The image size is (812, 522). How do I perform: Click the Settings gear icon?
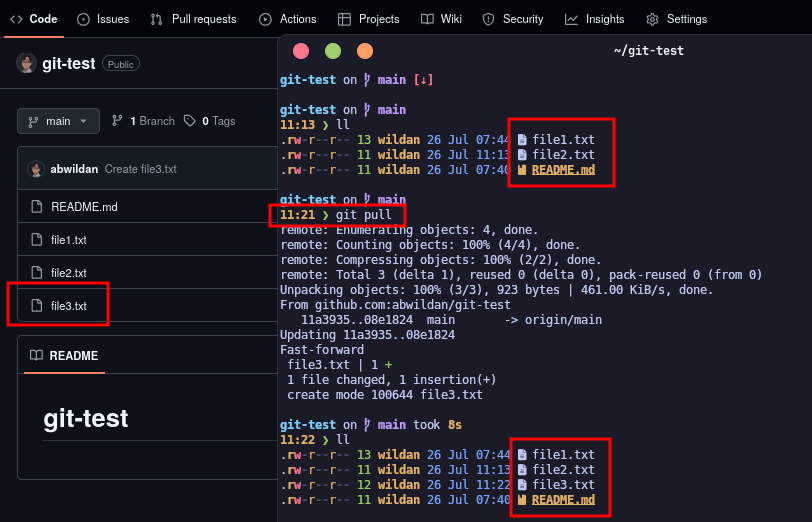pos(652,20)
